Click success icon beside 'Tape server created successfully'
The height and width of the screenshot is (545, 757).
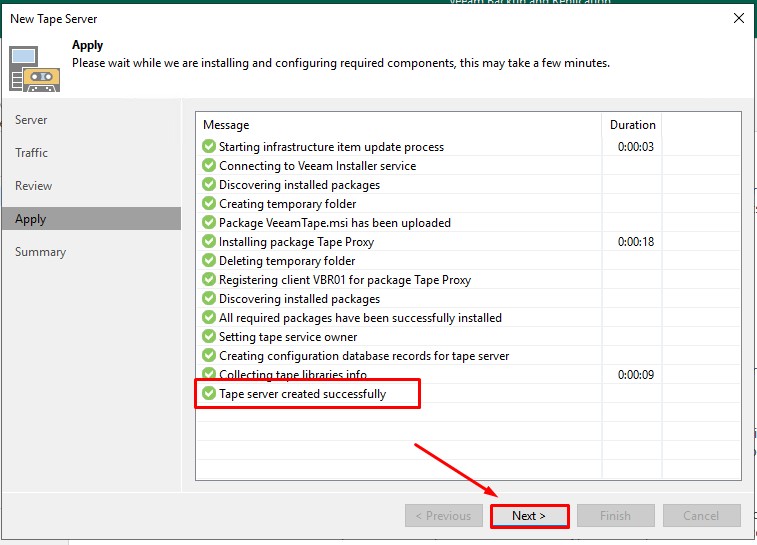pyautogui.click(x=209, y=394)
